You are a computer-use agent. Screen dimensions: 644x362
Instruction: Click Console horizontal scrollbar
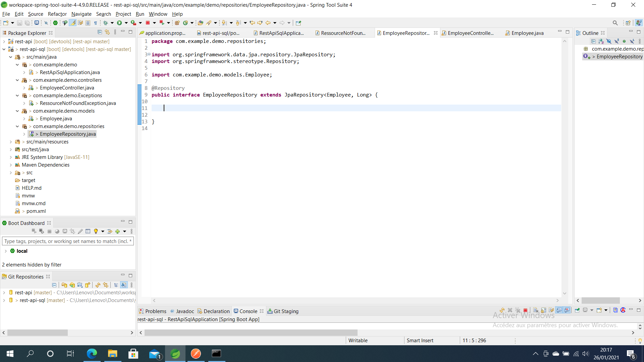click(251, 333)
